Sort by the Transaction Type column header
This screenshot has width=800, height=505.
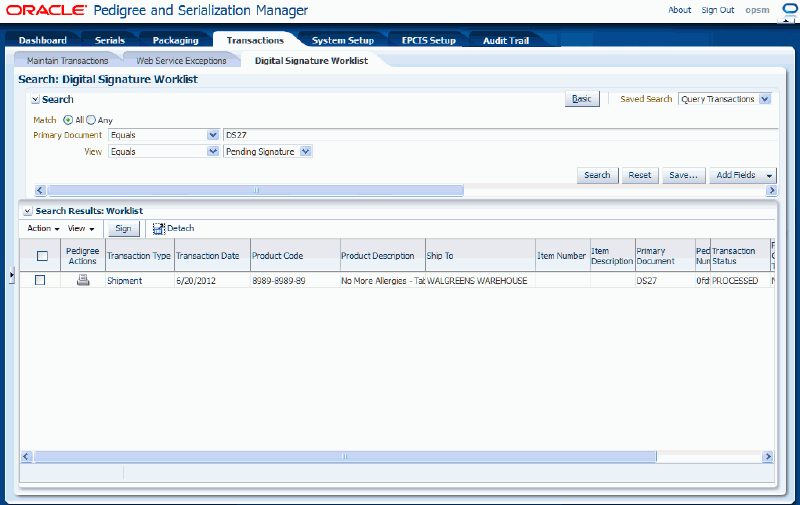(139, 256)
